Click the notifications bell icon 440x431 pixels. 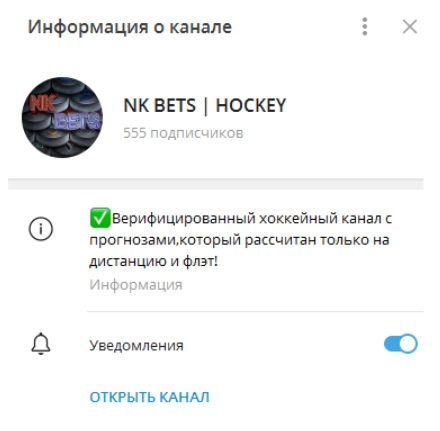click(x=41, y=344)
